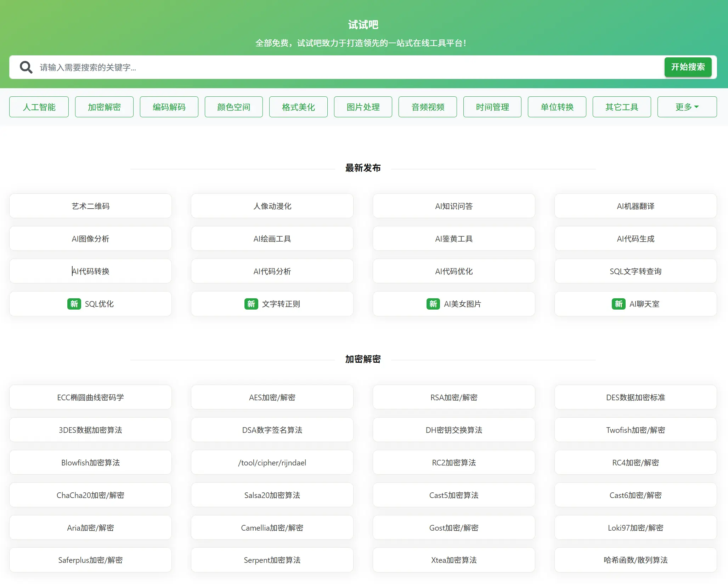Open the /tool/cipher/rijndael link
The width and height of the screenshot is (728, 588).
(x=272, y=463)
